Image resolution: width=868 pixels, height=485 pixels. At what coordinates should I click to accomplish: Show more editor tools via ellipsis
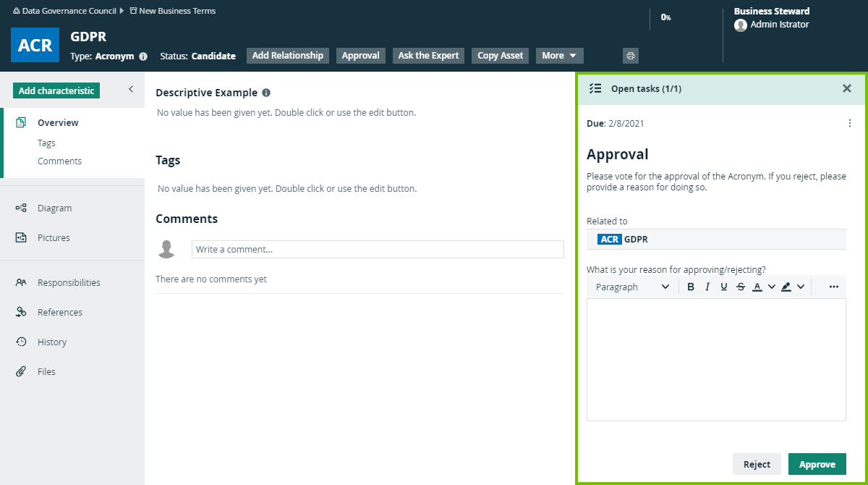833,287
